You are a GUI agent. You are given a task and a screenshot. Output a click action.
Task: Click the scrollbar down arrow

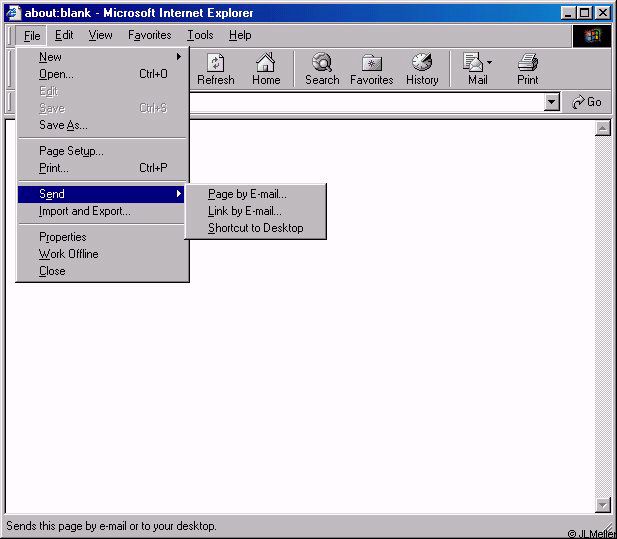pyautogui.click(x=602, y=505)
